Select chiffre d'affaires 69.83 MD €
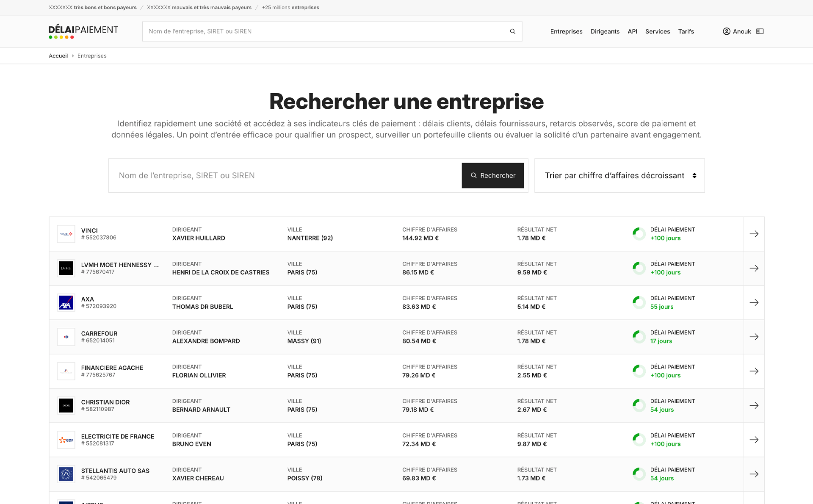The image size is (813, 504). coord(419,478)
